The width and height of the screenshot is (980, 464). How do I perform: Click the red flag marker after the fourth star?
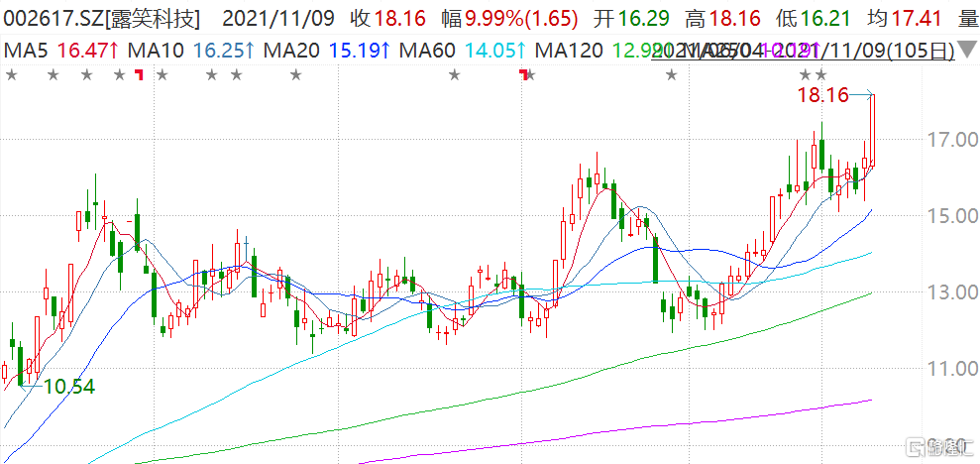click(140, 75)
